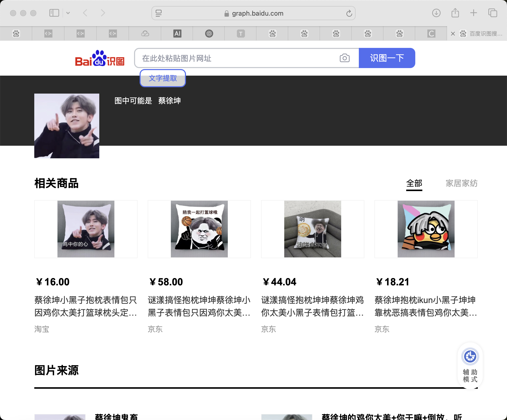Switch to the ChatGPT swirl icon tab
Screen dimensions: 507x420
[209, 34]
